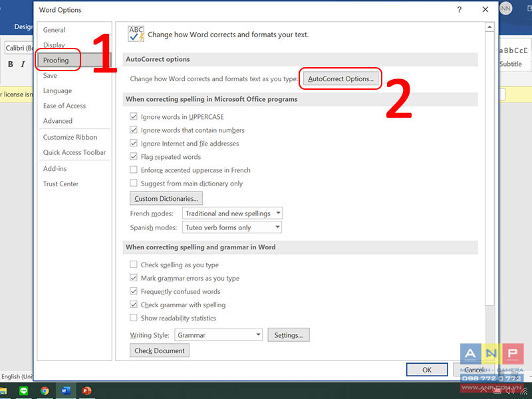Image resolution: width=532 pixels, height=399 pixels.
Task: Open the LINE app from the taskbar
Action: coord(23,391)
